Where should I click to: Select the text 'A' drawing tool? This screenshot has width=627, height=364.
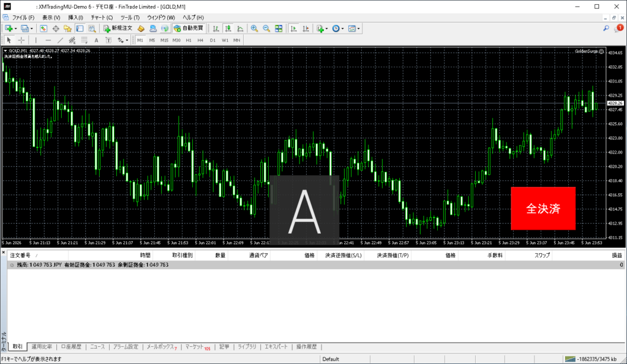(96, 40)
